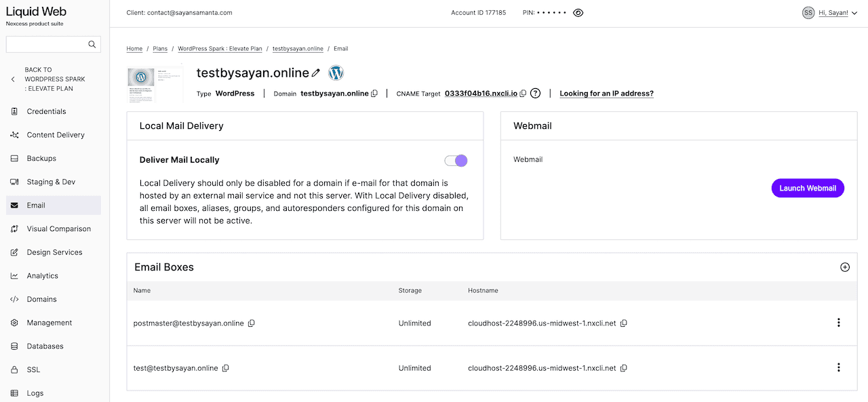Open the kebab menu for test@testbysayan.online
This screenshot has width=868, height=402.
click(839, 367)
